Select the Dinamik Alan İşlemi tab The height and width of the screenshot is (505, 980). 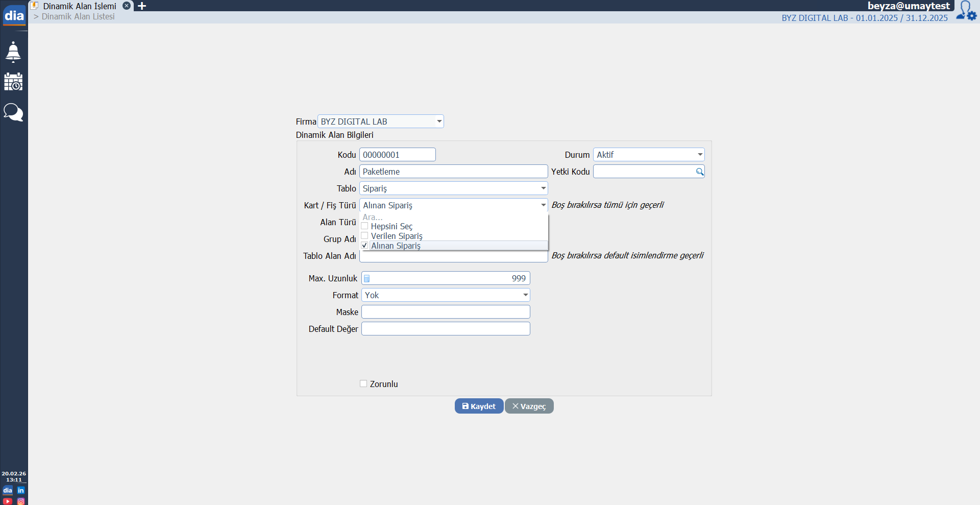[x=80, y=6]
